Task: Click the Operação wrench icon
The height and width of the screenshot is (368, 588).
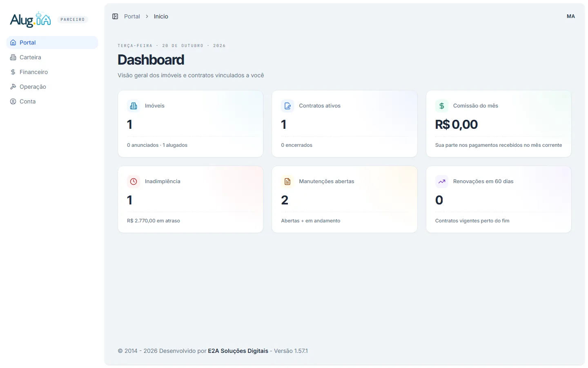Action: click(x=13, y=87)
